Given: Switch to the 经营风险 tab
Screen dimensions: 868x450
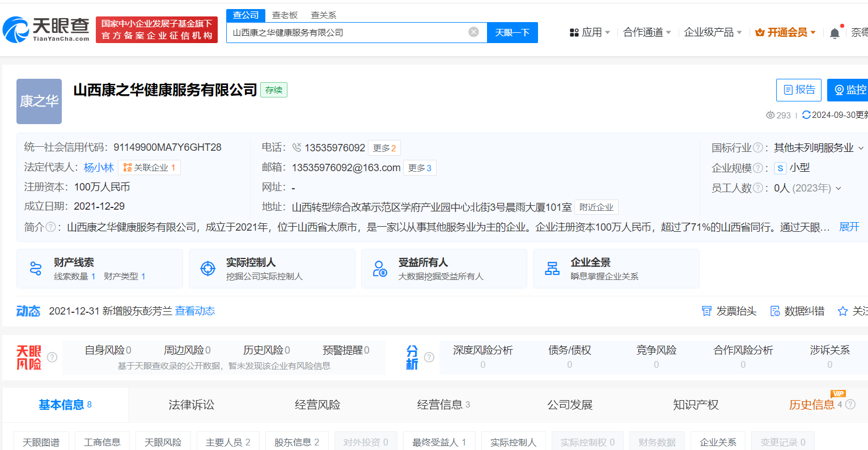Looking at the screenshot, I should [317, 405].
